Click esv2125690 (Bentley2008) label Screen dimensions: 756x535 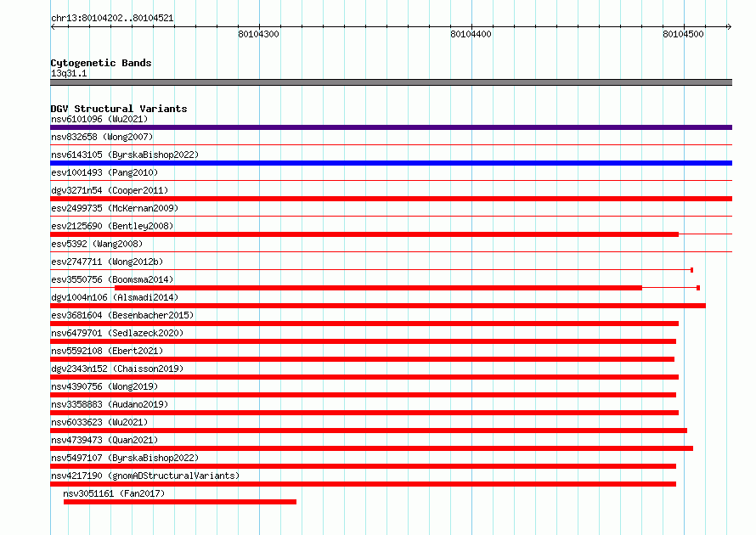pos(112,226)
